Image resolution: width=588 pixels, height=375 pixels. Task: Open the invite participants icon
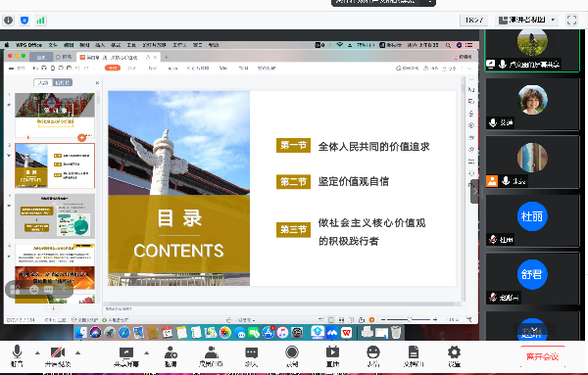171,355
